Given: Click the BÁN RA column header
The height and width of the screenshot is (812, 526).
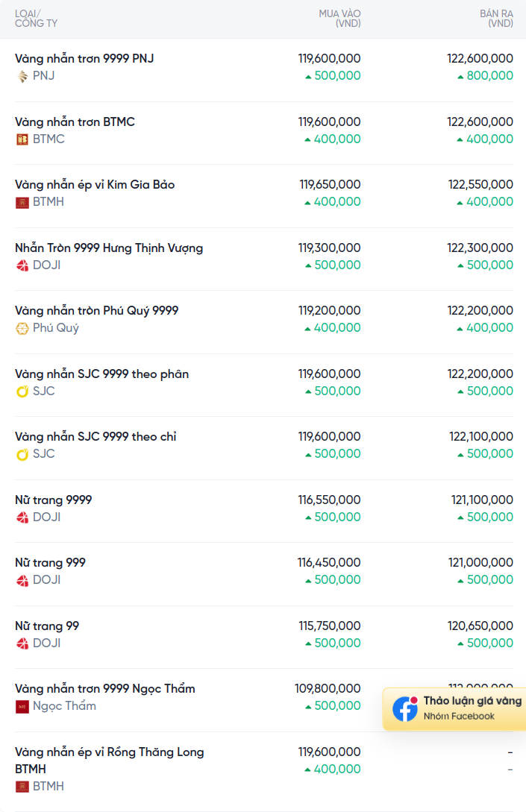Looking at the screenshot, I should click(x=496, y=19).
